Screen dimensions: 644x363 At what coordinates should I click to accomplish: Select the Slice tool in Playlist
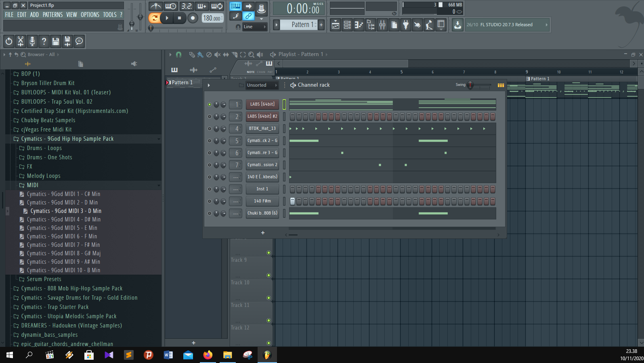(234, 54)
